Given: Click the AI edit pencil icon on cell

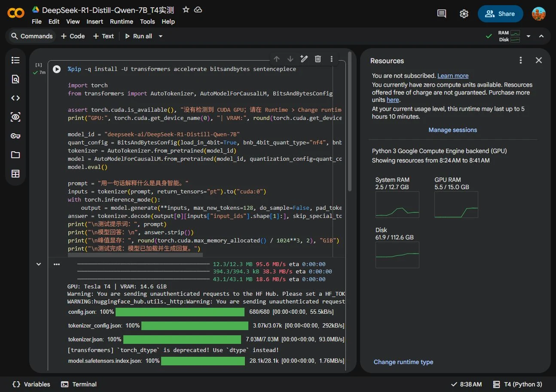Looking at the screenshot, I should point(304,59).
